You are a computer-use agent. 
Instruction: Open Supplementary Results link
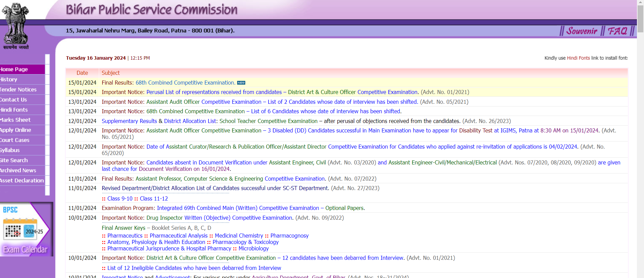click(129, 121)
